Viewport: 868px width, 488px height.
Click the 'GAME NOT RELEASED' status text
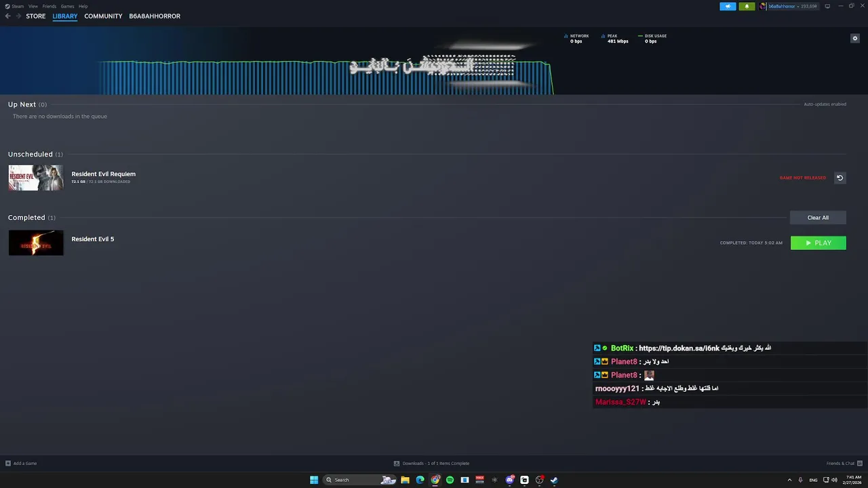(803, 178)
